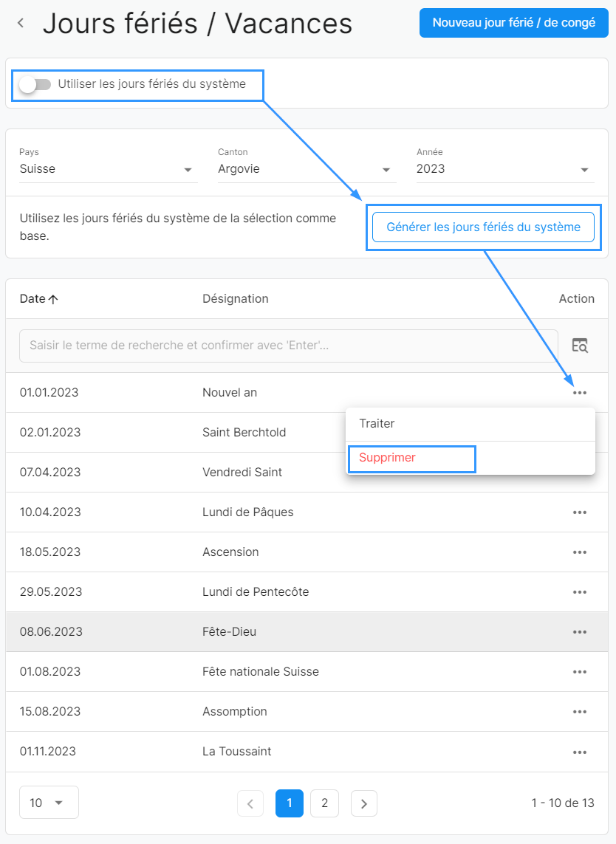Toggle Utiliser les jours fériés du système
616x844 pixels.
click(x=35, y=84)
